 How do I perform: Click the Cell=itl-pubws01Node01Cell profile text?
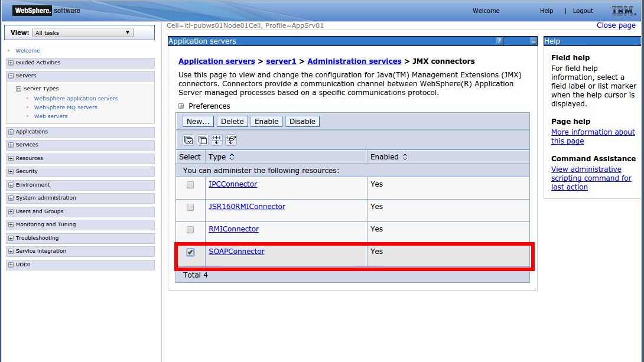pos(245,25)
